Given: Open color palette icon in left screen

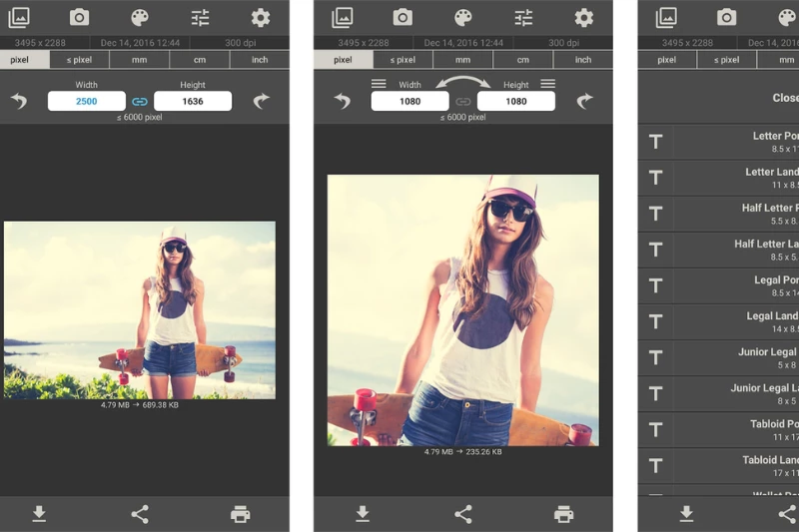Looking at the screenshot, I should point(140,18).
